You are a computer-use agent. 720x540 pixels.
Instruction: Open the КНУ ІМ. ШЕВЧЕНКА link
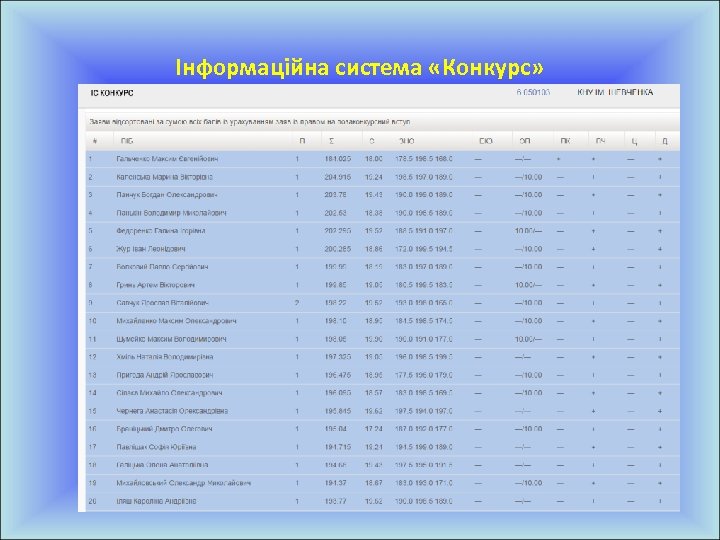pos(615,92)
